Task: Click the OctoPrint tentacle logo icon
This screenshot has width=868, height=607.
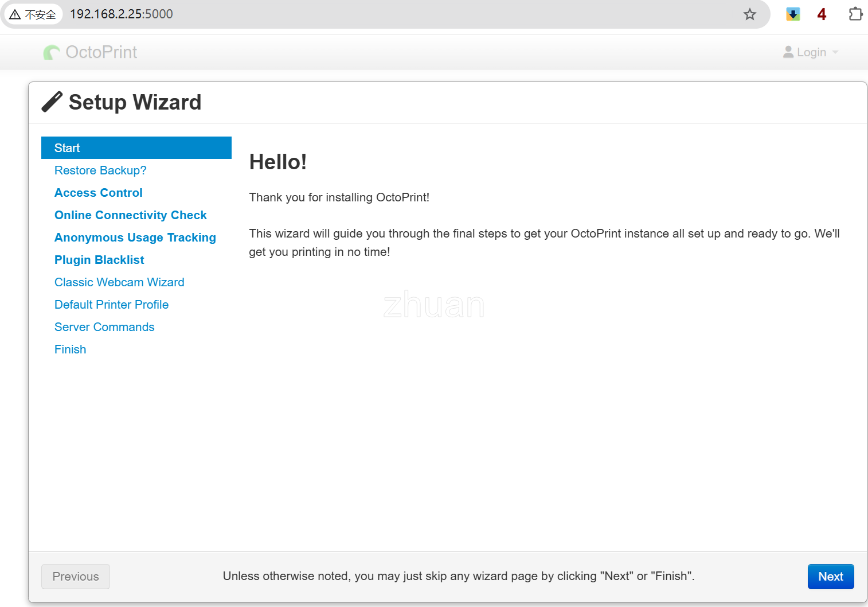Action: pos(52,52)
